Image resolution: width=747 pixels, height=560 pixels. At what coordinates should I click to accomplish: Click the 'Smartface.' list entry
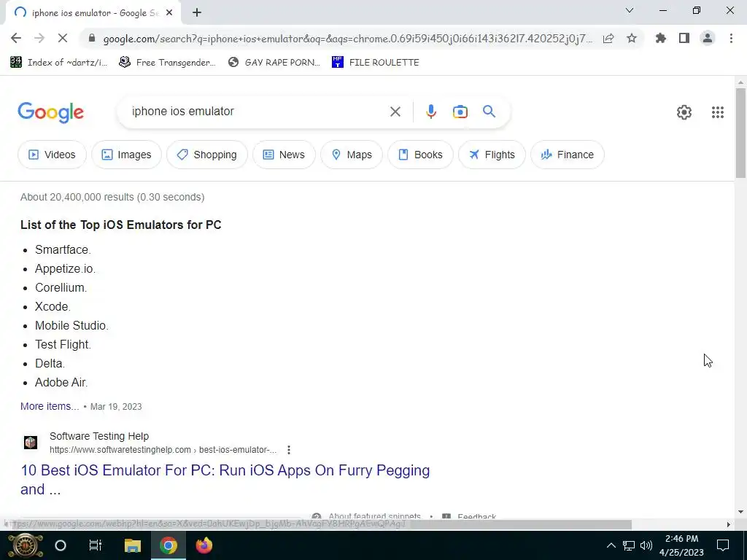coord(63,249)
